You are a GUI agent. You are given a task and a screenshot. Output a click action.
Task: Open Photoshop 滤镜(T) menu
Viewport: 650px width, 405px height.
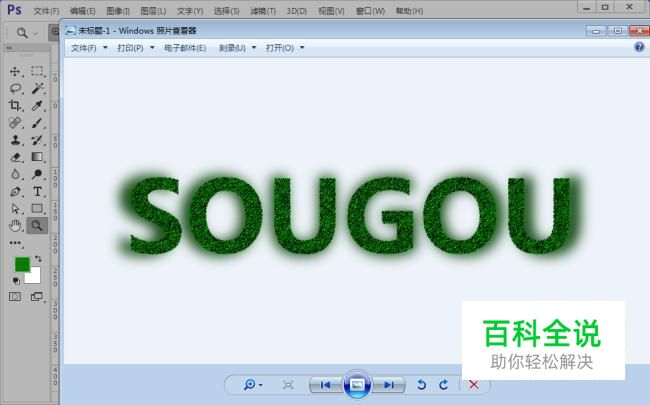(x=263, y=11)
